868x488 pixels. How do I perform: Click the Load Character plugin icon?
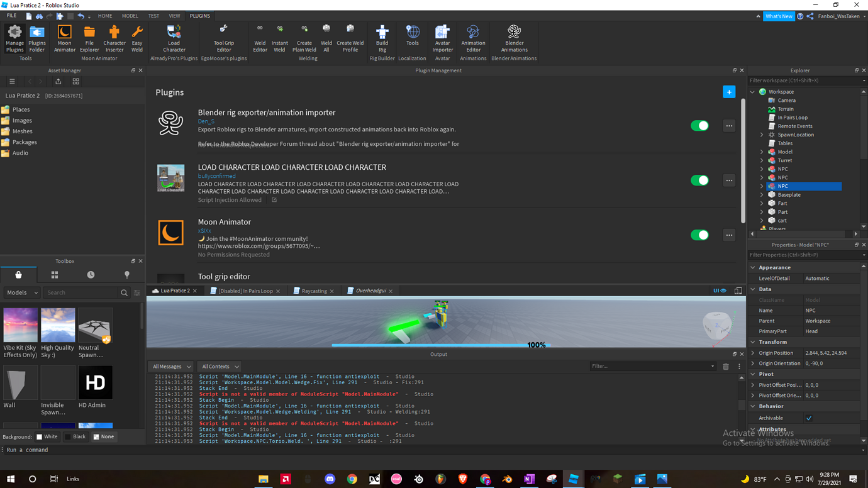[174, 38]
